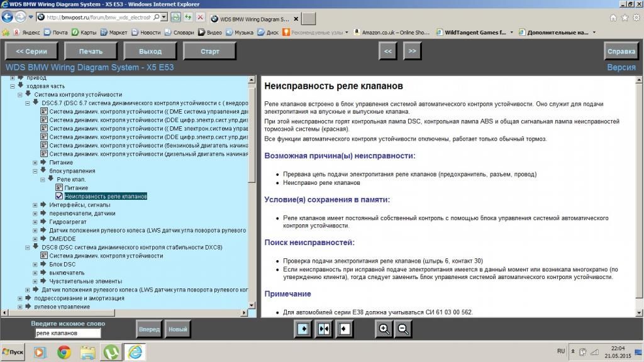Stop page loading with red X icon
Viewport: 644px width, 362px height.
tap(200, 17)
